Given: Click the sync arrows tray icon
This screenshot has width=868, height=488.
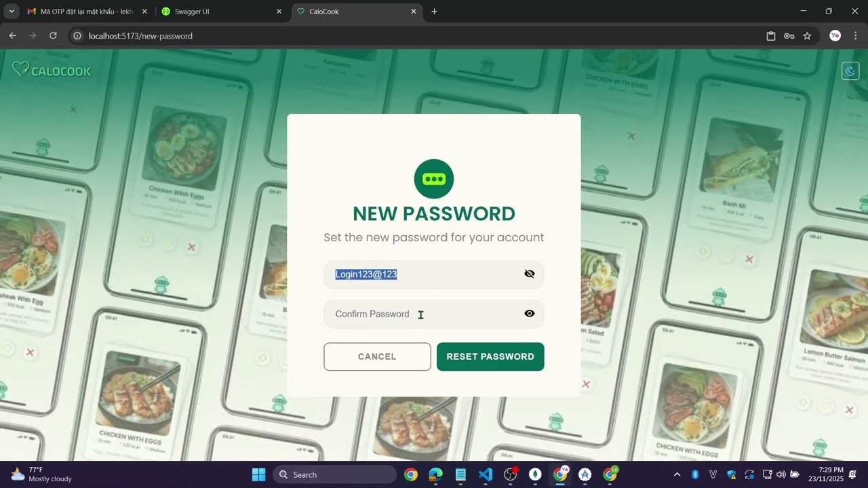Looking at the screenshot, I should tap(749, 474).
